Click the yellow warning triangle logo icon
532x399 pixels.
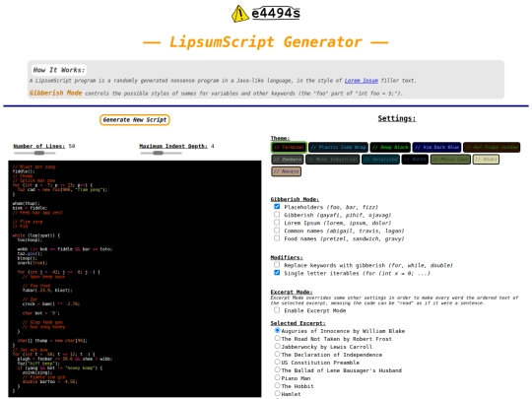coord(239,14)
